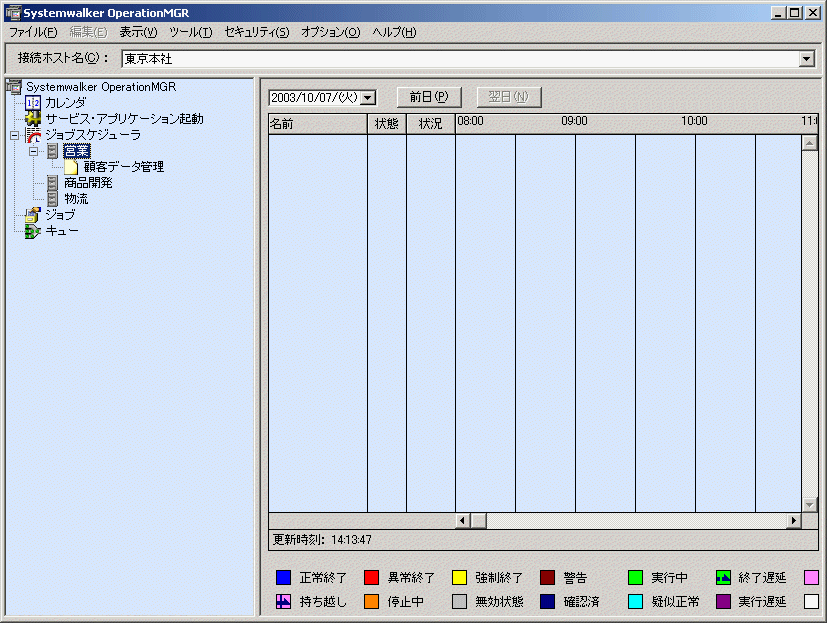Click the ジョブ icon in tree
The height and width of the screenshot is (623, 827).
33,215
